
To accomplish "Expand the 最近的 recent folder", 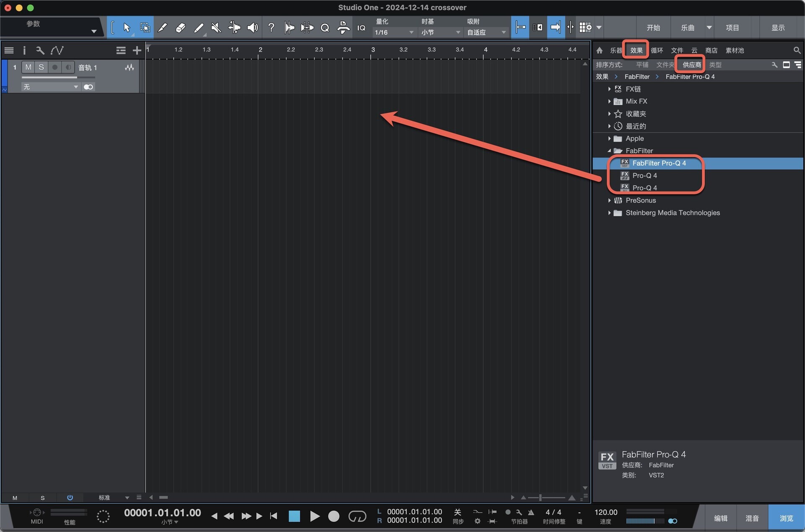I will tap(609, 126).
